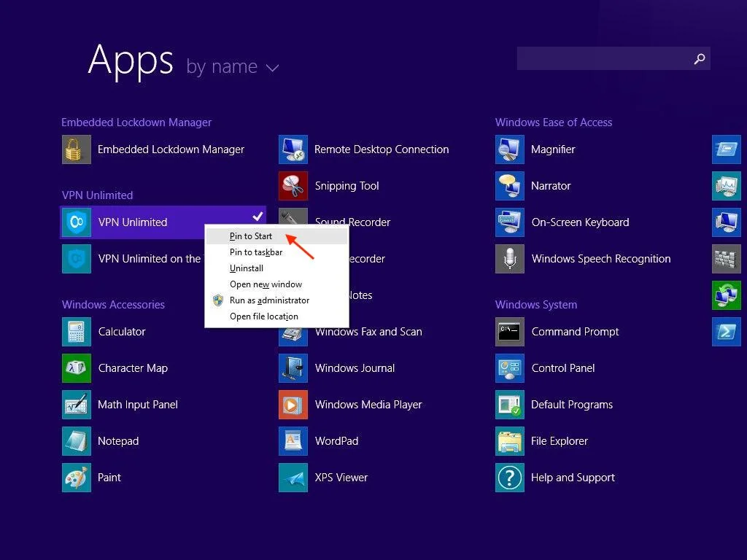Choose 'Open file location' menu entry
Screen dimensions: 747x560
[263, 316]
